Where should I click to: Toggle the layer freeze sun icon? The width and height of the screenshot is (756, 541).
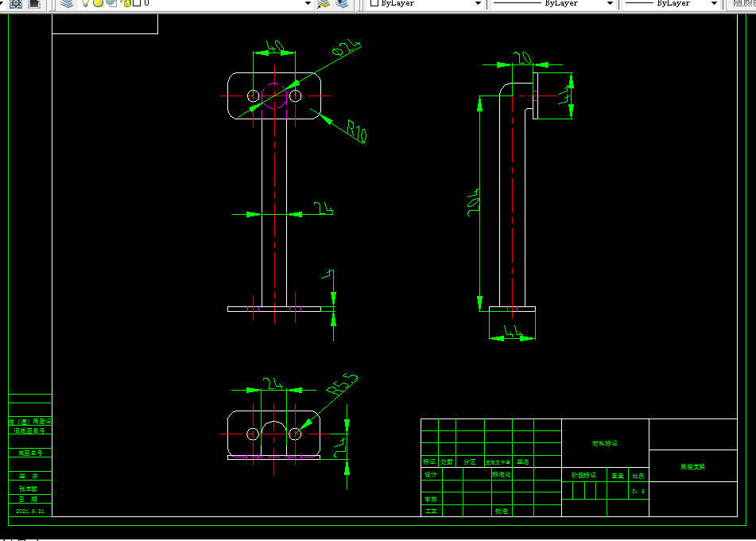(98, 3)
